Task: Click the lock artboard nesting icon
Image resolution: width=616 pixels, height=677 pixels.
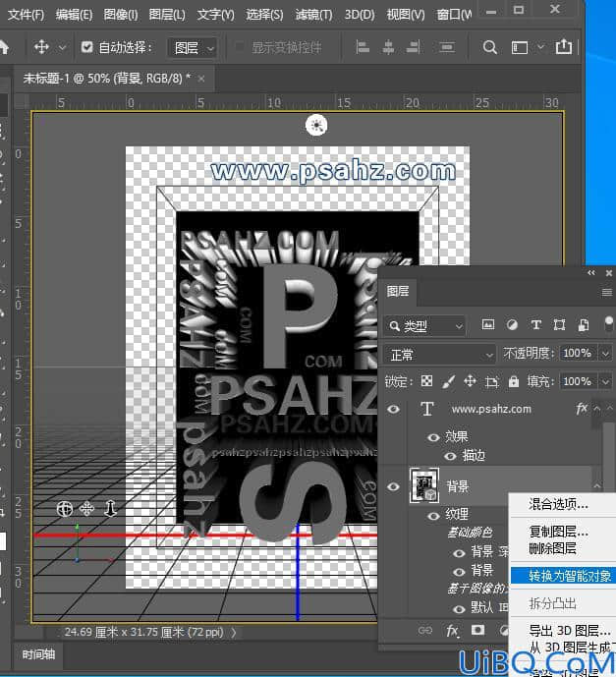Action: coord(491,381)
